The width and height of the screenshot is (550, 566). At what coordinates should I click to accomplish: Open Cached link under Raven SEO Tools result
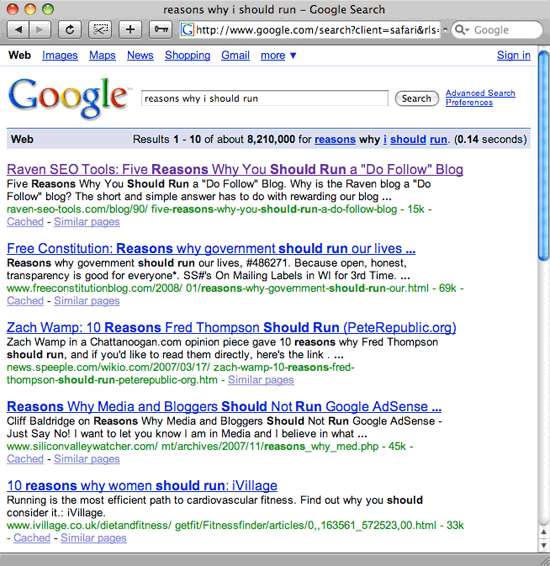pyautogui.click(x=25, y=222)
